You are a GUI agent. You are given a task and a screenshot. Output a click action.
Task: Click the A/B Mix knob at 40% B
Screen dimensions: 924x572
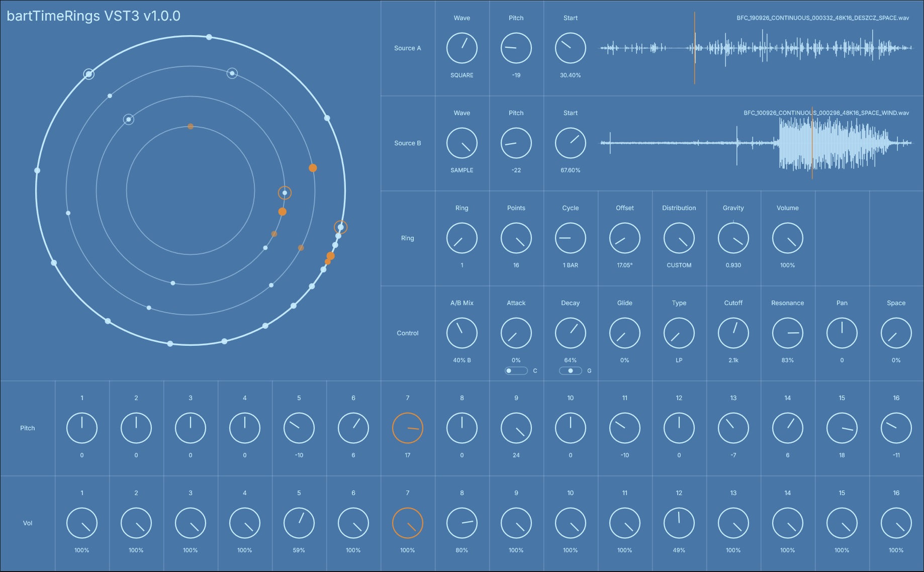(461, 333)
